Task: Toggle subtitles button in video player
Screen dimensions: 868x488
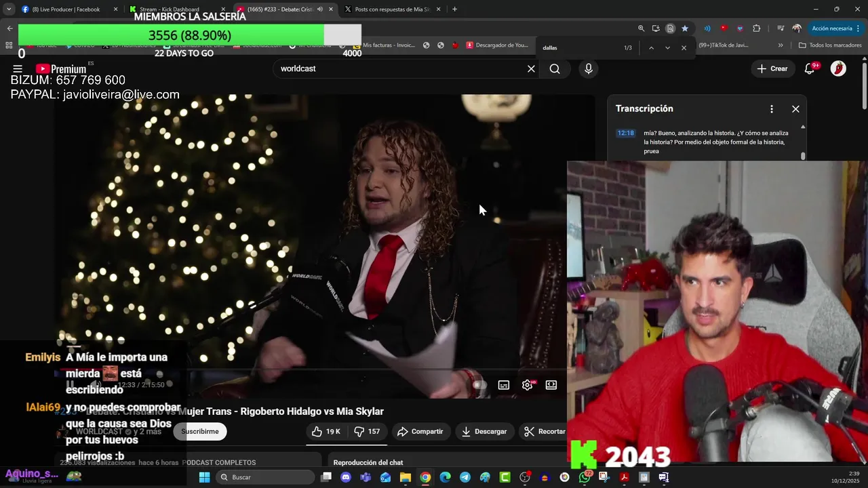Action: point(504,385)
